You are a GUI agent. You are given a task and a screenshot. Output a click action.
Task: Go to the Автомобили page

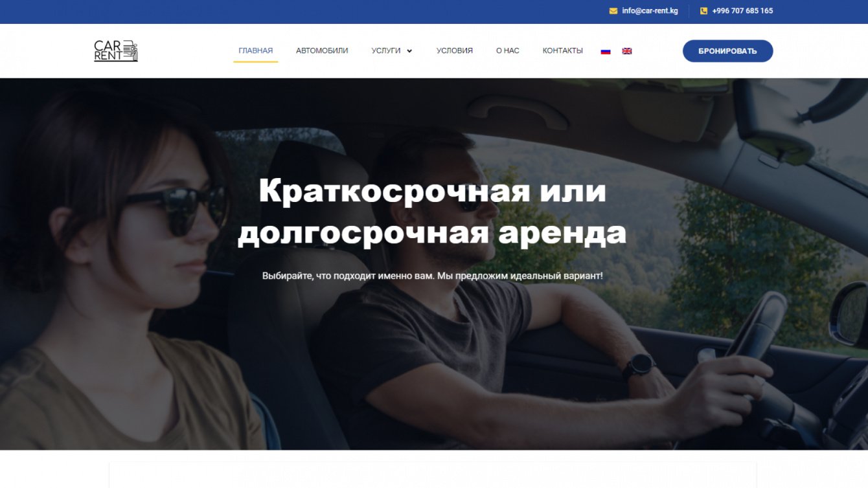pyautogui.click(x=322, y=50)
